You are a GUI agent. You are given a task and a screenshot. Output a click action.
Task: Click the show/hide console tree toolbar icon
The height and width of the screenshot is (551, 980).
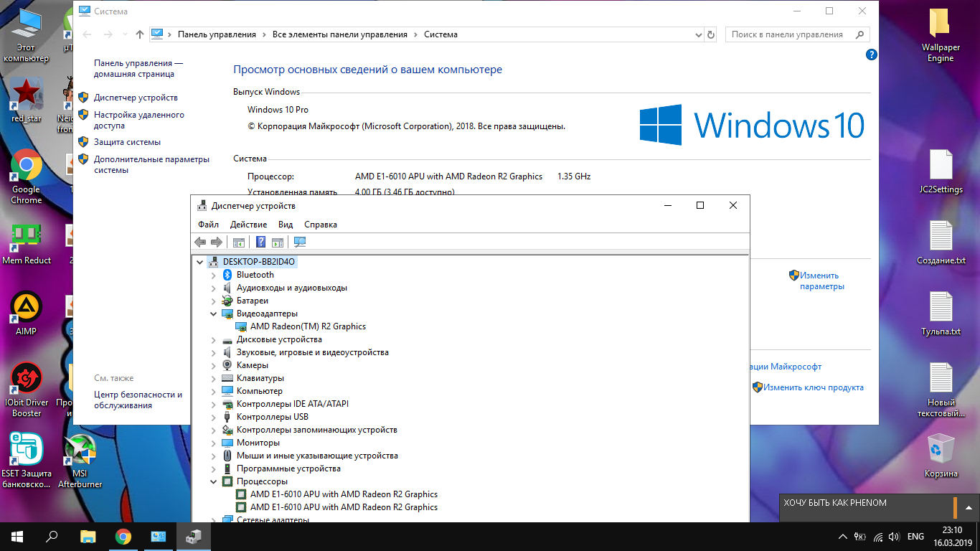(239, 242)
